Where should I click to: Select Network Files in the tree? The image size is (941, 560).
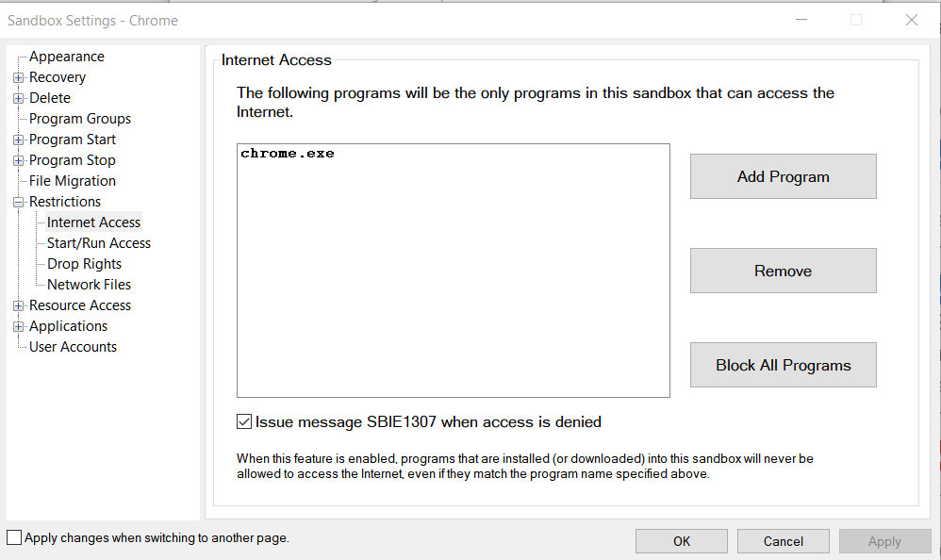click(89, 285)
